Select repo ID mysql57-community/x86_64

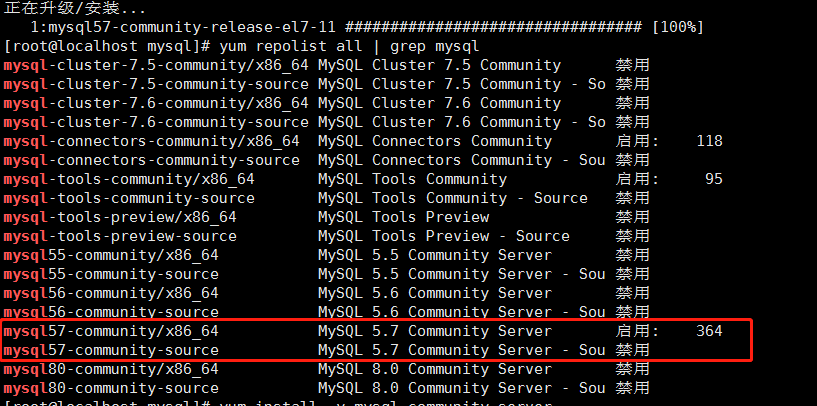point(111,331)
